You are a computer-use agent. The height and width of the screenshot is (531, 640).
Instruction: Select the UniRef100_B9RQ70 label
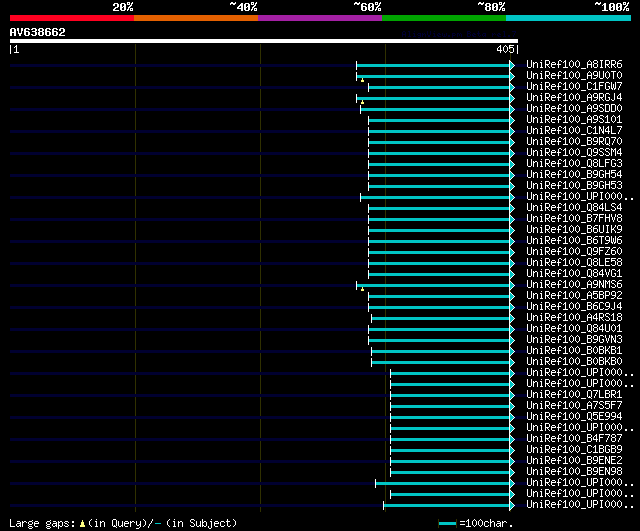pyautogui.click(x=574, y=142)
